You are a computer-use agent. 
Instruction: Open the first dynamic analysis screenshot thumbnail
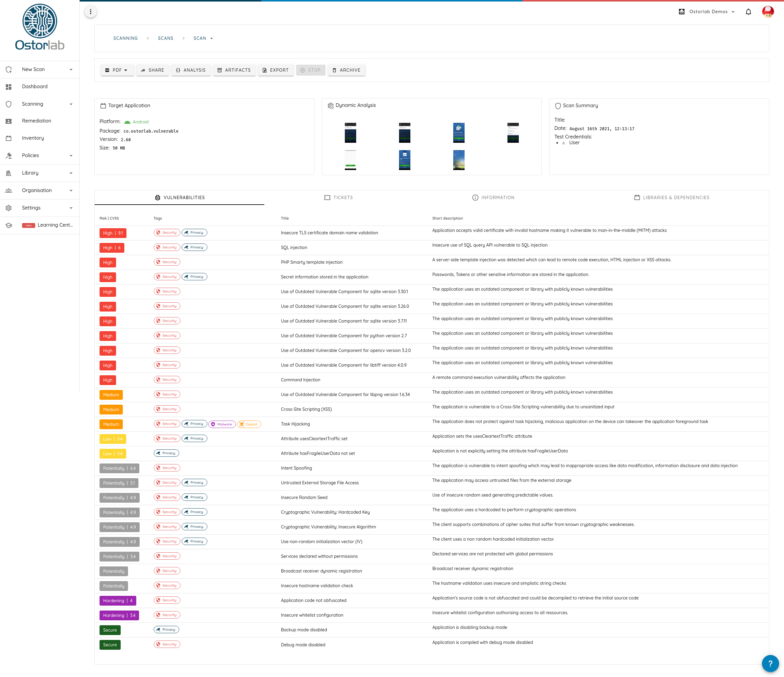pyautogui.click(x=350, y=132)
